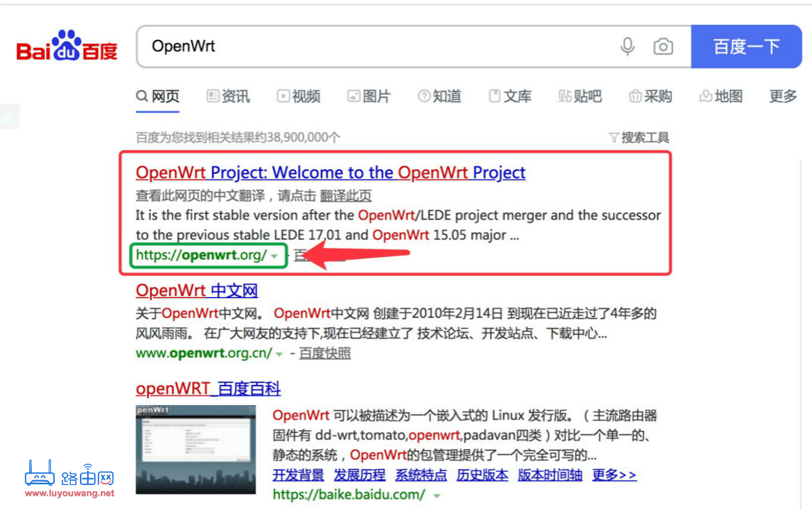Click the voice search microphone icon

pyautogui.click(x=627, y=46)
